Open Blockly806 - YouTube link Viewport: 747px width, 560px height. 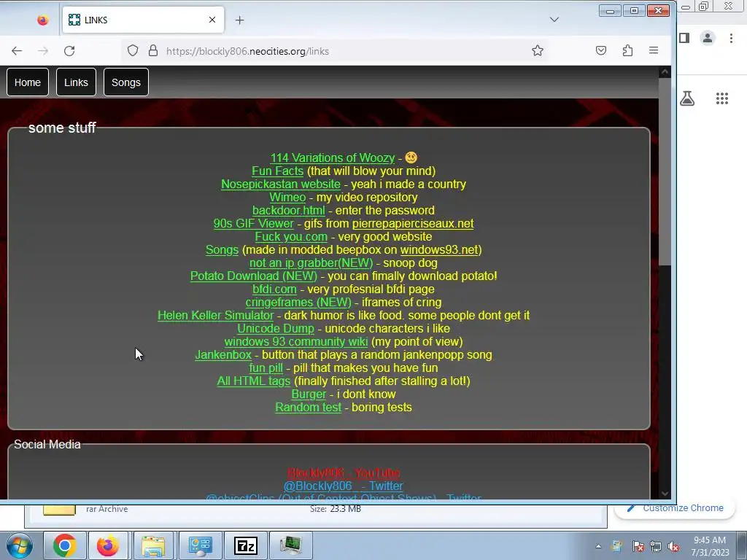click(x=344, y=472)
